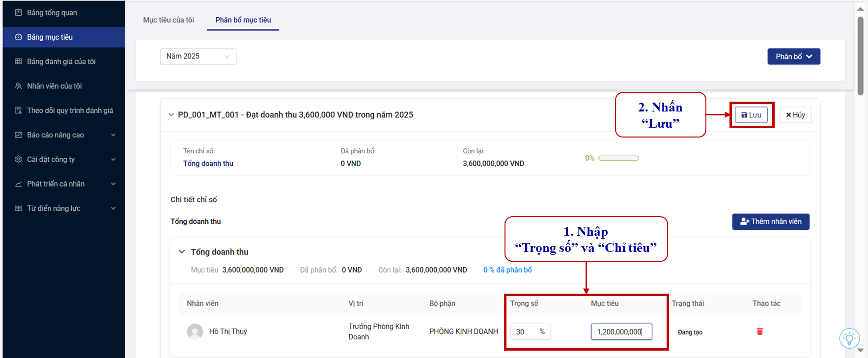Click the red trash delete icon
This screenshot has width=868, height=358.
point(759,331)
